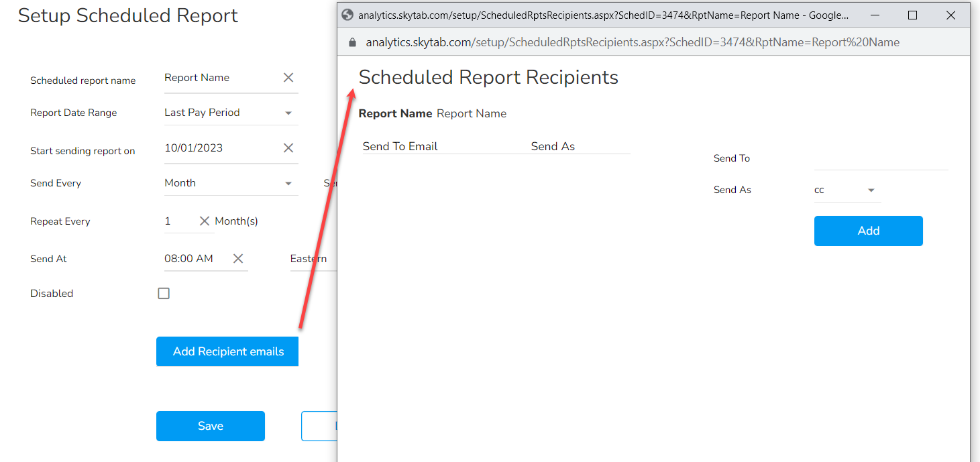Open the Report Date Range dropdown
The width and height of the screenshot is (980, 462).
click(288, 113)
